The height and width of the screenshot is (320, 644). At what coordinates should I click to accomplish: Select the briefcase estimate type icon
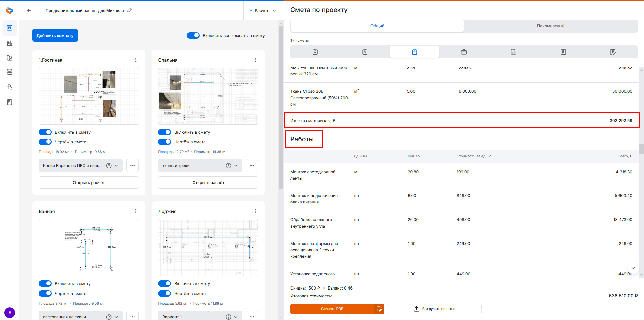464,52
